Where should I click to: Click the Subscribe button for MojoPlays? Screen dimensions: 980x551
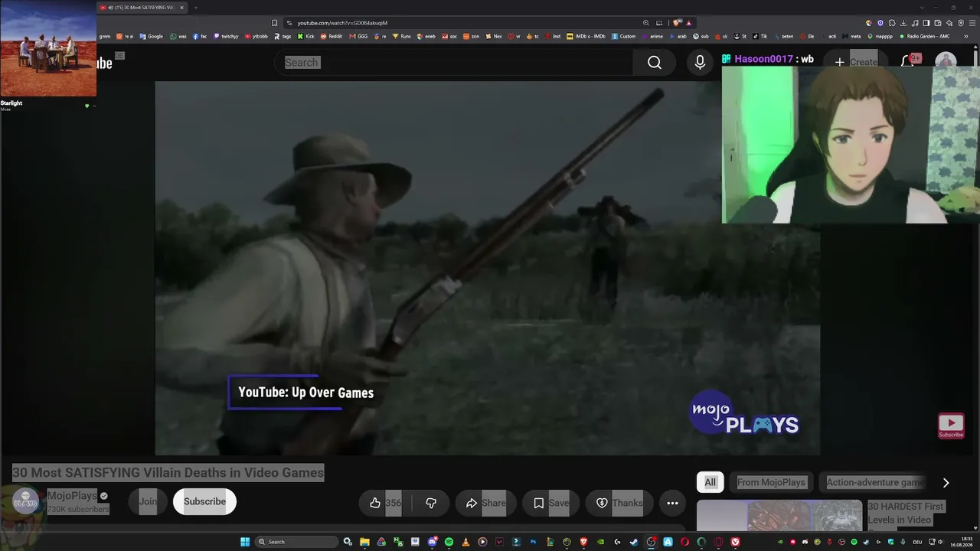204,502
